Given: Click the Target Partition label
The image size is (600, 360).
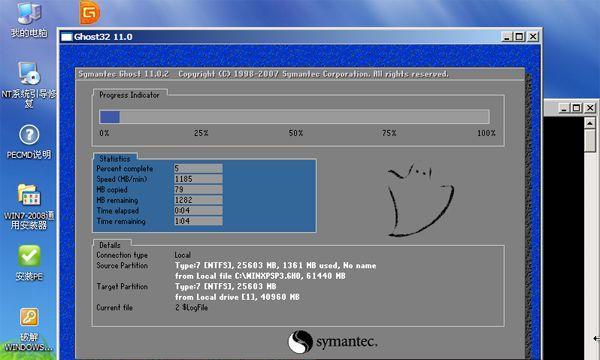Looking at the screenshot, I should click(122, 287).
